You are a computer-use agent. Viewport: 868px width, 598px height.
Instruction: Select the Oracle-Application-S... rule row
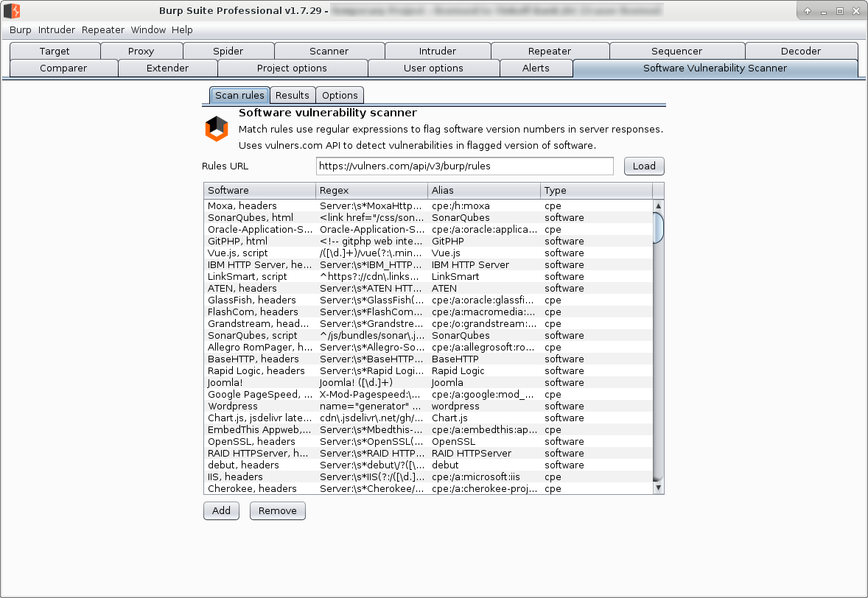coord(428,229)
